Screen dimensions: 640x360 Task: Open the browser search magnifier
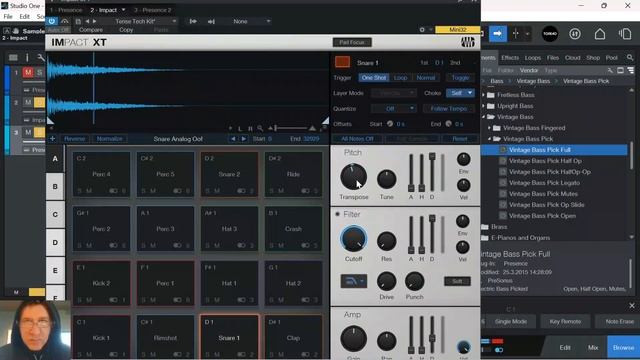(x=630, y=58)
